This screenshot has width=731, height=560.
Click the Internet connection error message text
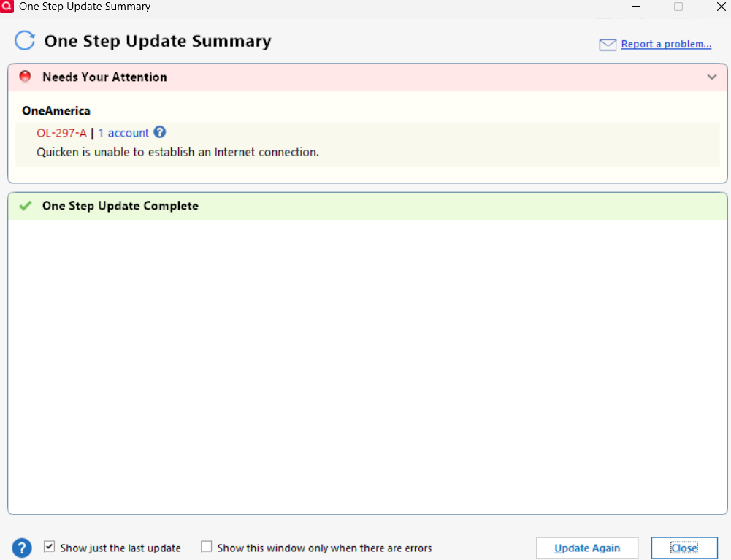pyautogui.click(x=177, y=153)
